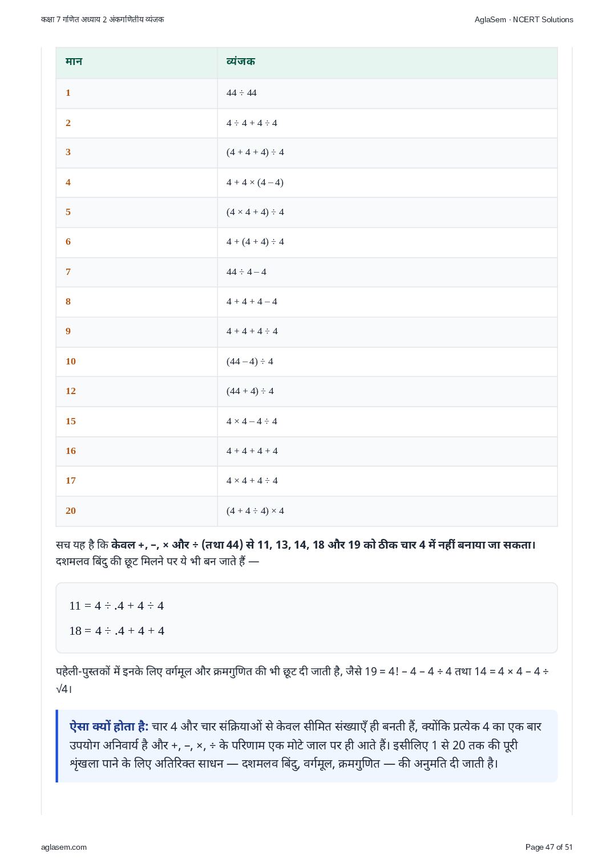Click the chapter title header in Hindi

click(x=103, y=19)
